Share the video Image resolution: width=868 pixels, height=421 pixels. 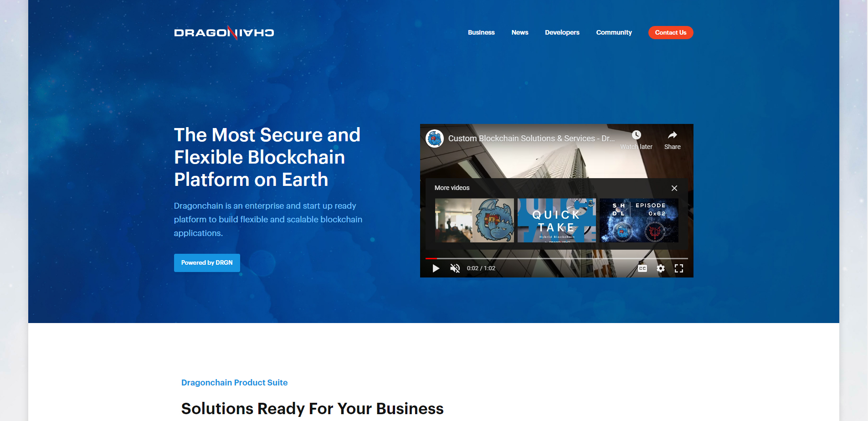tap(673, 140)
